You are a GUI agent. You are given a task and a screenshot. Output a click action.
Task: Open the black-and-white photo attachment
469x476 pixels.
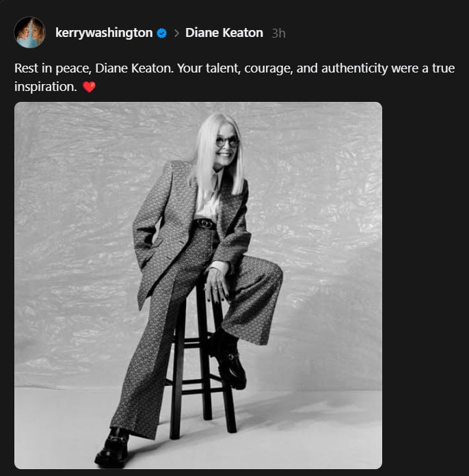pyautogui.click(x=198, y=285)
